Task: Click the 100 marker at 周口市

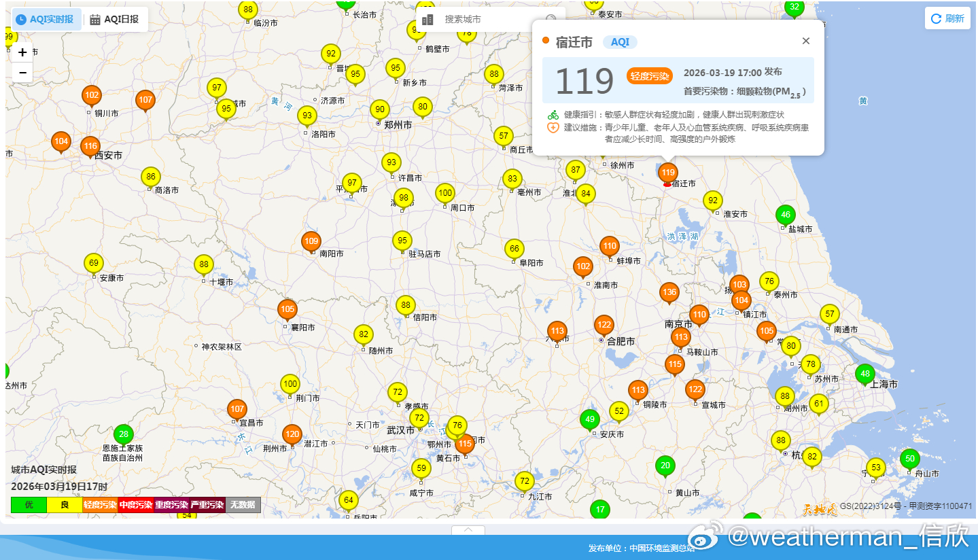Action: [x=444, y=194]
